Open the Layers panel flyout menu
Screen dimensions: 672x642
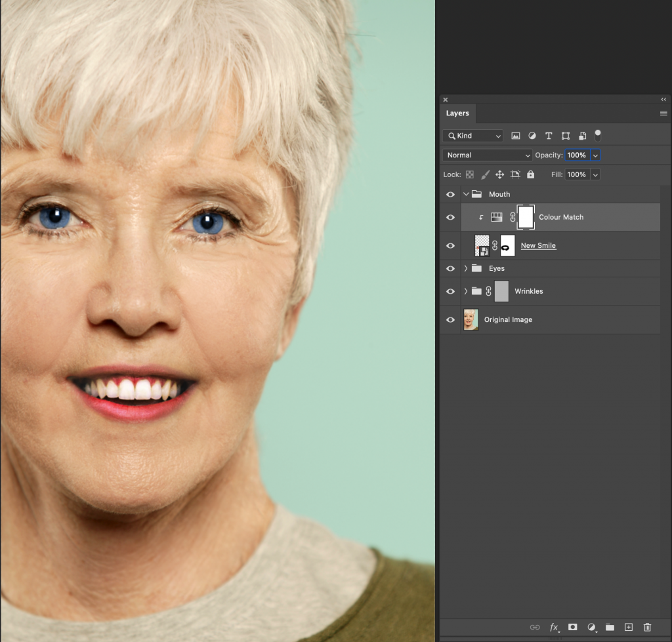663,113
